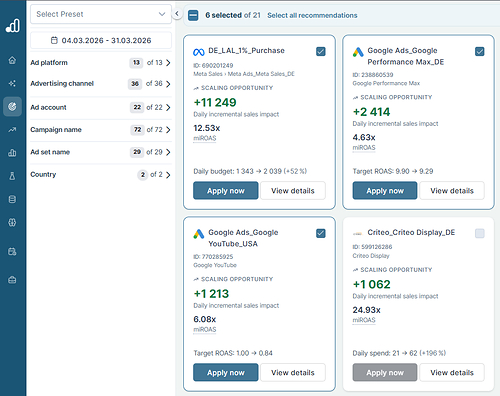Click the Meta logo on DE_LAL_1%_Purchase card
Image resolution: width=500 pixels, height=396 pixels.
(199, 52)
